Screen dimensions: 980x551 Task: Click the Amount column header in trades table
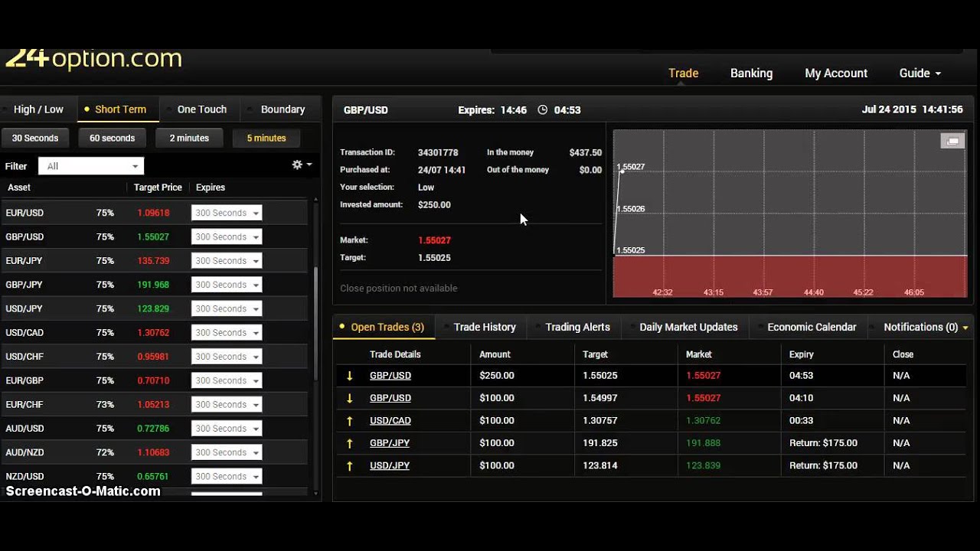(x=495, y=354)
